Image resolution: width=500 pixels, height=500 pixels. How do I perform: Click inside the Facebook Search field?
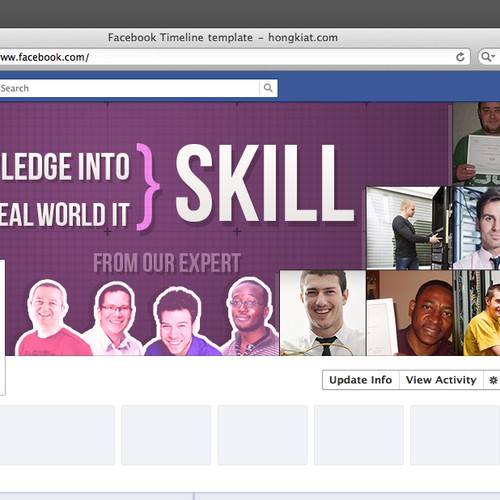click(x=129, y=88)
